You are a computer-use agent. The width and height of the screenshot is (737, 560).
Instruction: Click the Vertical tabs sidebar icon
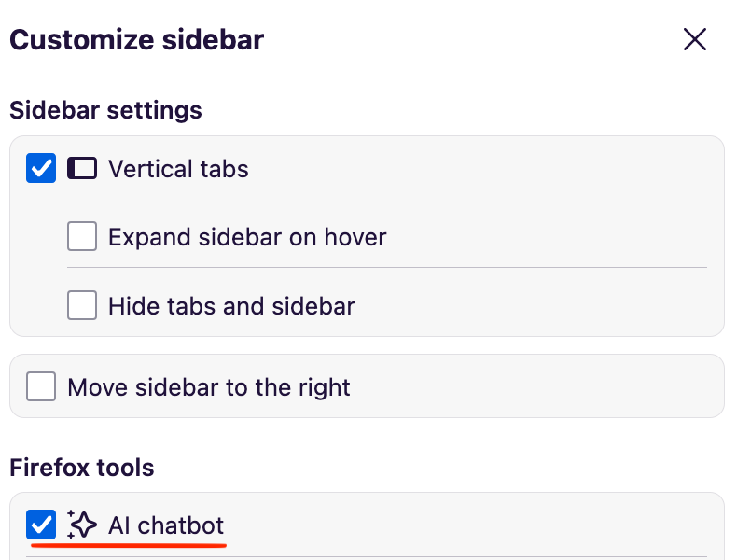(82, 169)
